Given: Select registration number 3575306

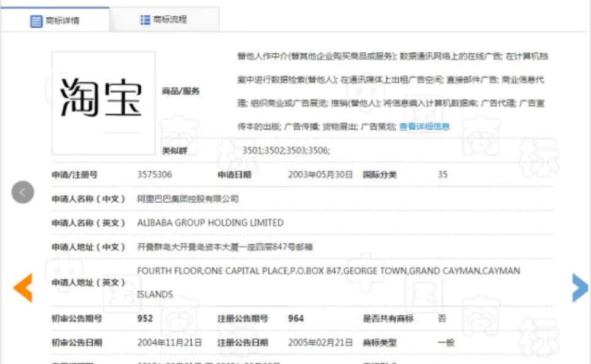Looking at the screenshot, I should 155,175.
